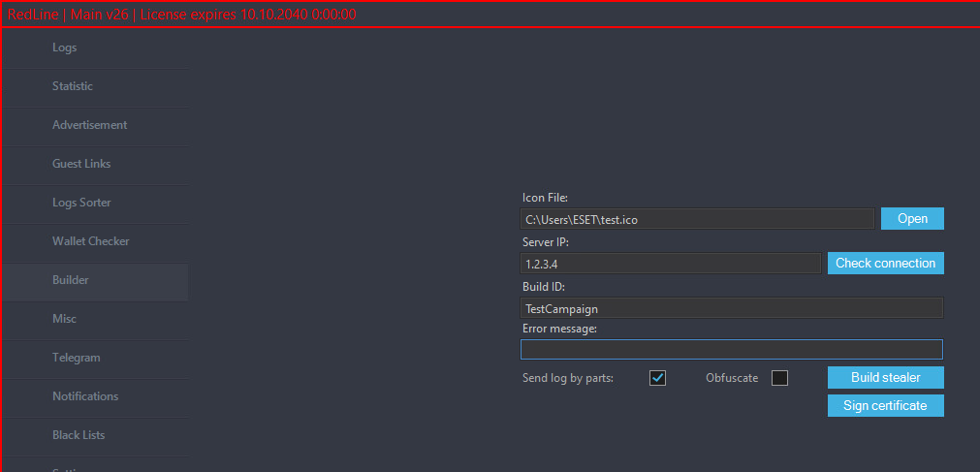Viewport: 980px width, 472px height.
Task: Click into the Server IP field
Action: (x=671, y=264)
